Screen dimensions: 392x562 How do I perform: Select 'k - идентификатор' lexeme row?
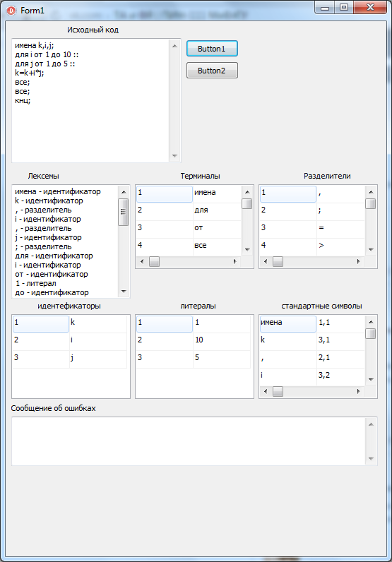click(49, 201)
